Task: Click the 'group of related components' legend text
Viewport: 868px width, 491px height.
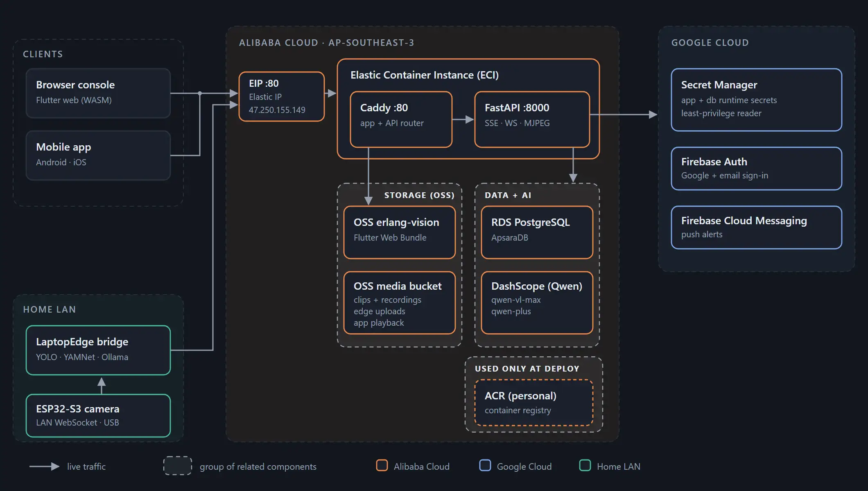Action: click(x=258, y=466)
